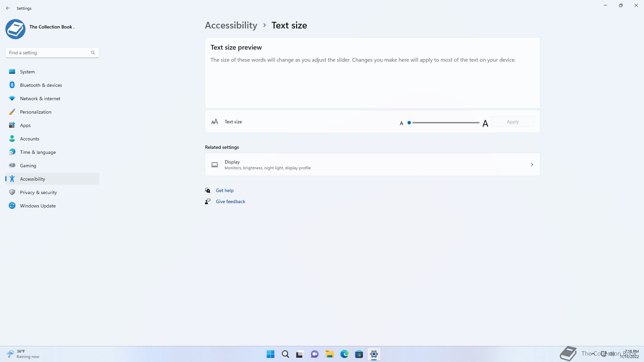Image resolution: width=644 pixels, height=362 pixels.
Task: Select Personalization category
Action: (x=52, y=112)
